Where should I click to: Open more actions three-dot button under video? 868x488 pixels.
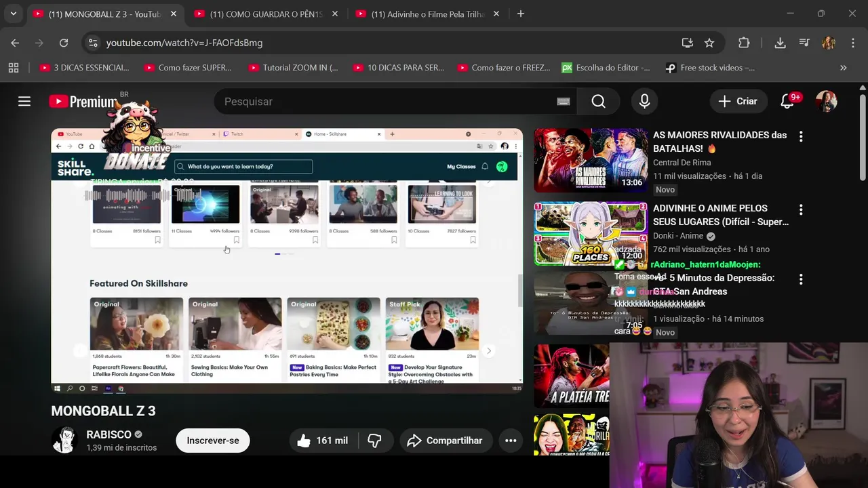(x=511, y=441)
